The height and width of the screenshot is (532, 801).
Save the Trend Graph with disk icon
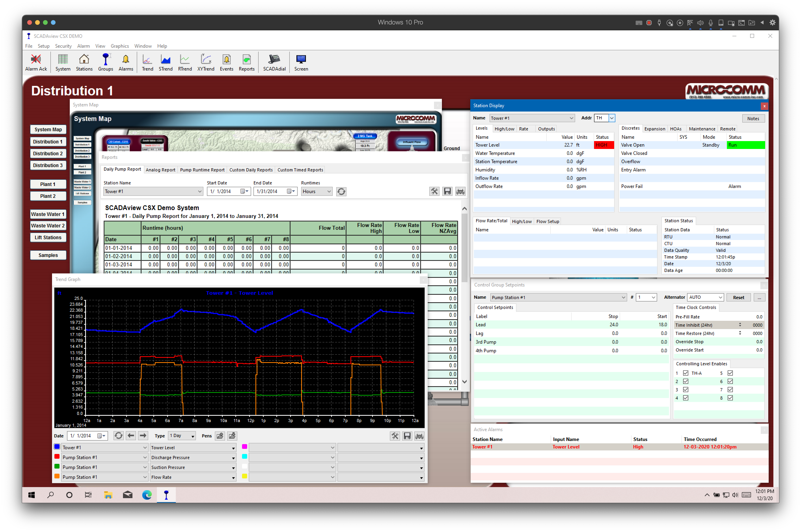coord(407,436)
